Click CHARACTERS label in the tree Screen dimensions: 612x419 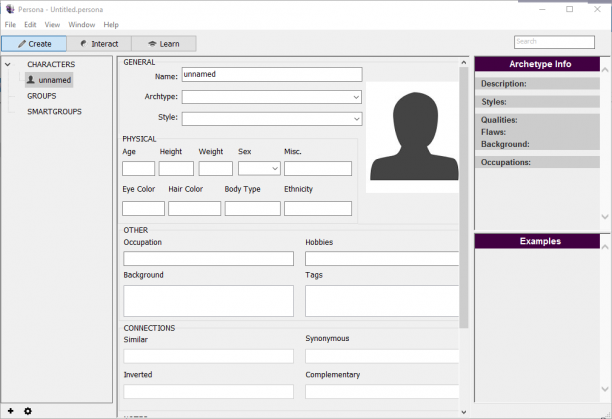51,64
